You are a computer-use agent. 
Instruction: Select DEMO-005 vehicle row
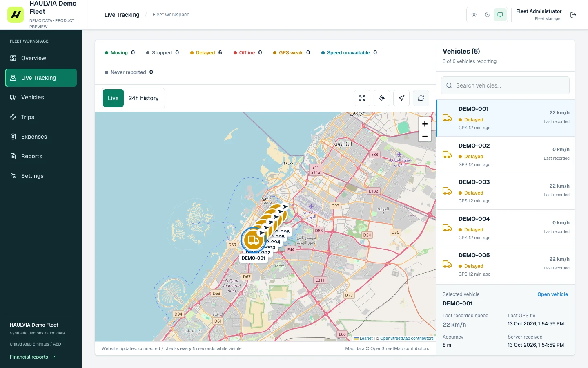pos(506,264)
